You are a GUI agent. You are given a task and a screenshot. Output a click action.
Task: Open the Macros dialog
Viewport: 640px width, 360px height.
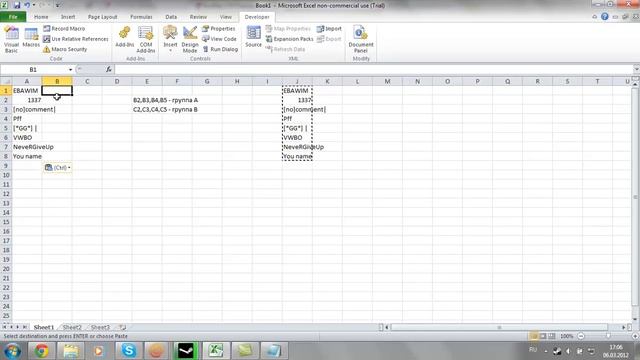[31, 38]
